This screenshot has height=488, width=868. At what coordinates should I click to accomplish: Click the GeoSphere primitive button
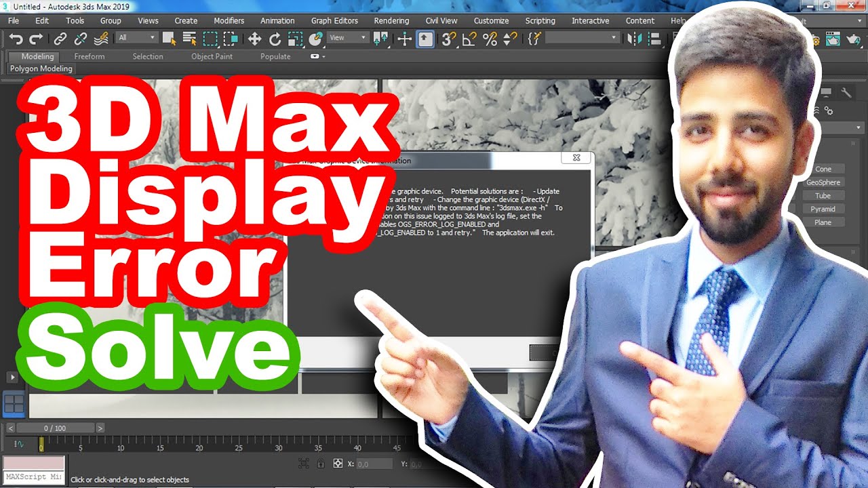tap(823, 182)
